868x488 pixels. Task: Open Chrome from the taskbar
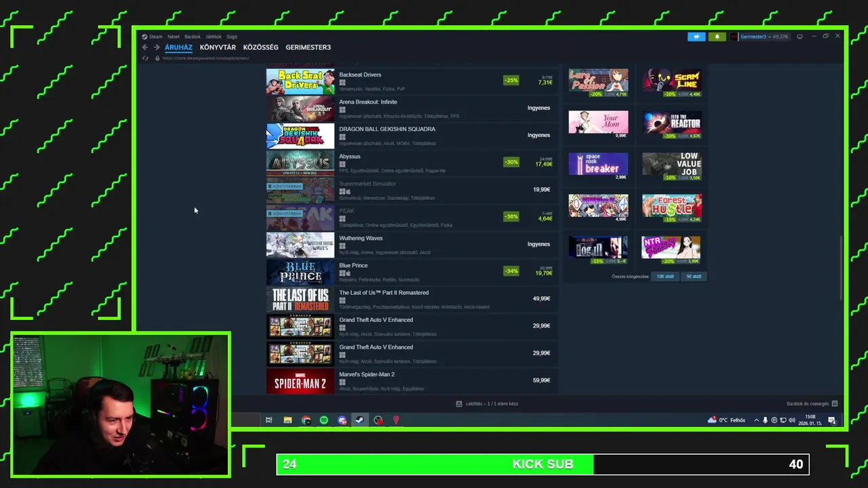tap(306, 420)
